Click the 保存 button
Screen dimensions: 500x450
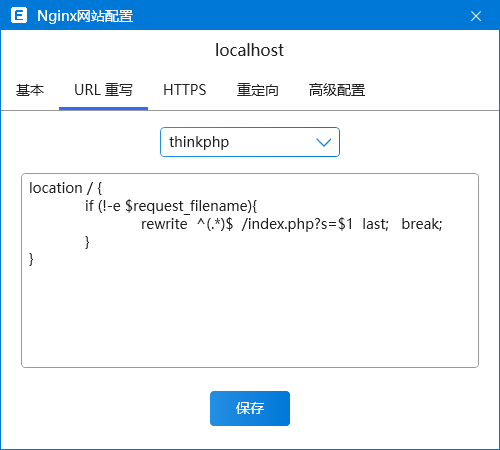click(250, 408)
